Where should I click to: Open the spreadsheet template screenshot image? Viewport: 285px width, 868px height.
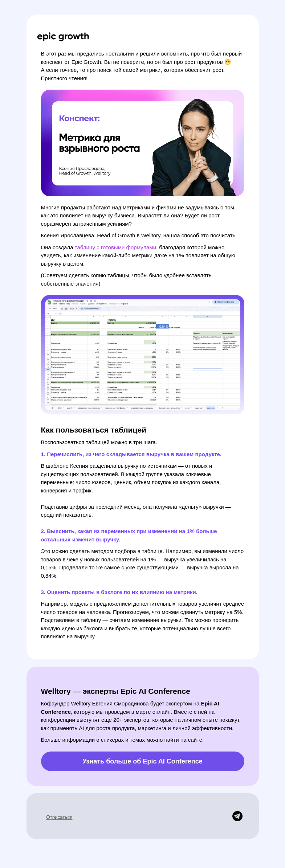point(142,355)
